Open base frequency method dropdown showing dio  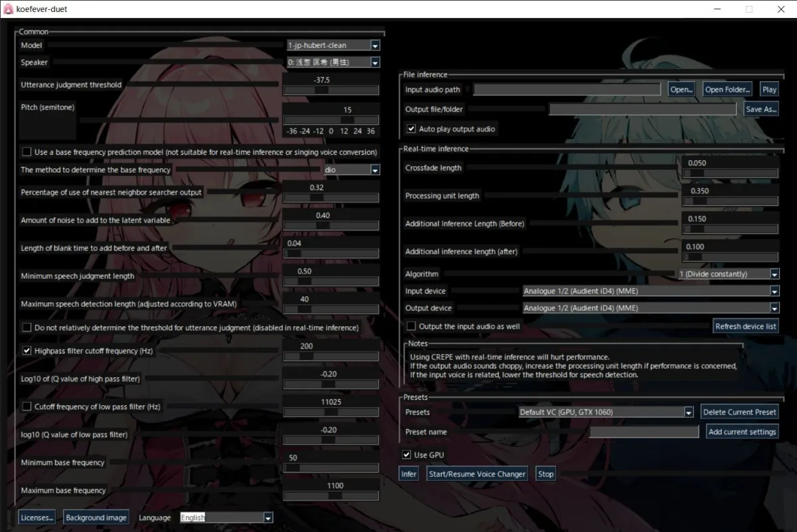(x=375, y=170)
